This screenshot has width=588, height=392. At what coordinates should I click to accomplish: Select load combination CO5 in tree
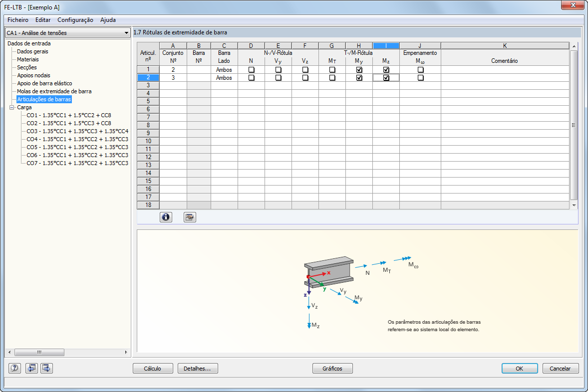(77, 147)
